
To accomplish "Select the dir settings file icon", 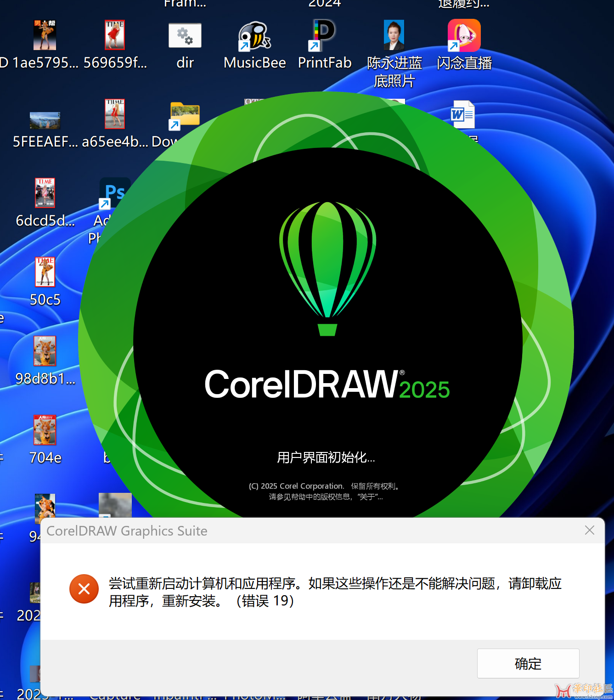I will point(185,36).
